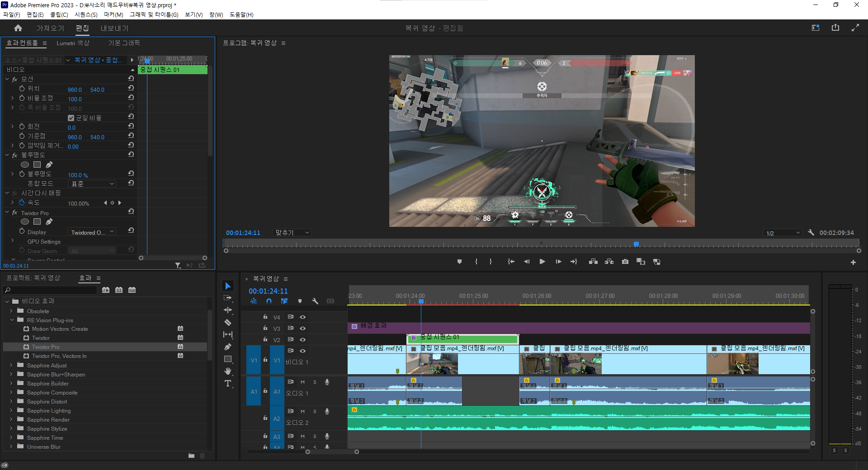Open 내보내기 workspace
868x470 pixels.
click(x=114, y=28)
